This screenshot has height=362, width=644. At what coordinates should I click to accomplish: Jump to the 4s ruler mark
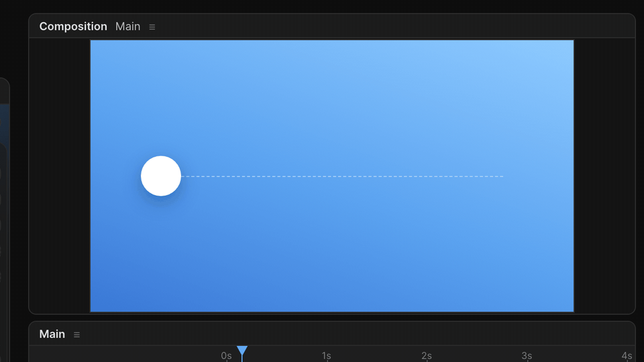click(x=627, y=356)
